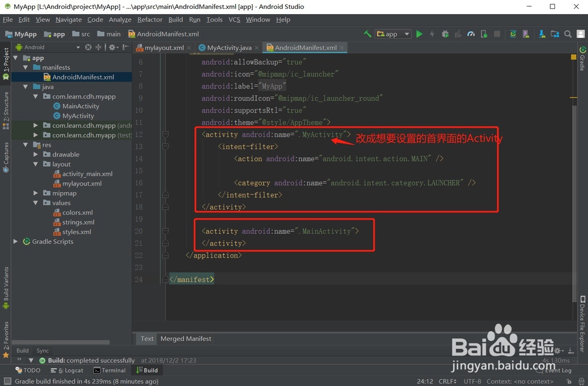588x386 pixels.
Task: Switch to the MyActivity.java editor tab
Action: [x=229, y=48]
